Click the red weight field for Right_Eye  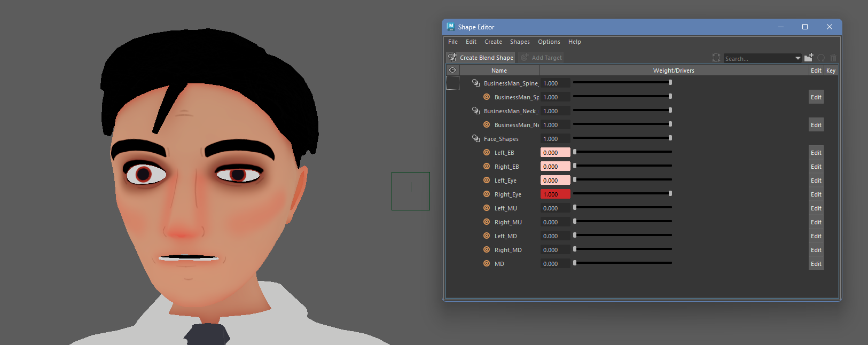[556, 194]
